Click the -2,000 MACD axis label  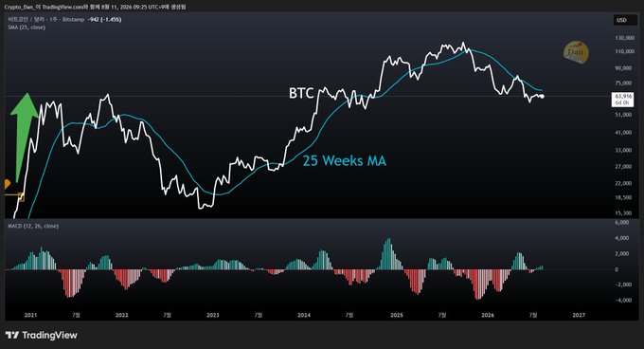point(622,285)
